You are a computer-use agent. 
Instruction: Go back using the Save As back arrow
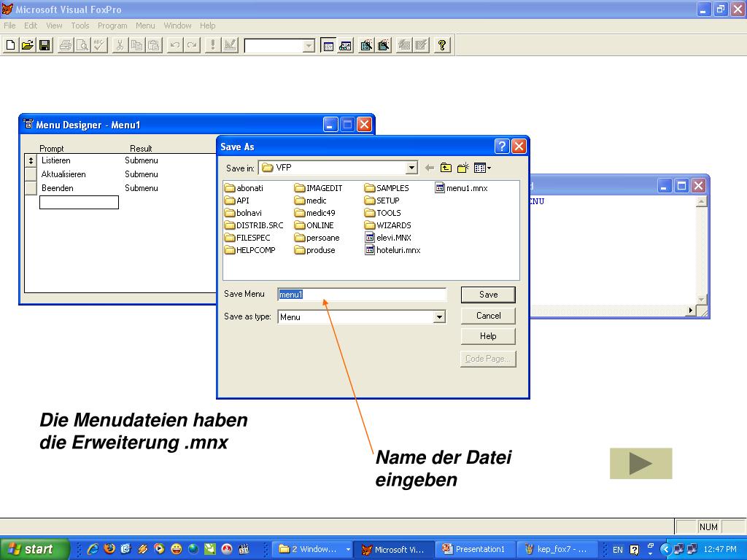pyautogui.click(x=429, y=168)
